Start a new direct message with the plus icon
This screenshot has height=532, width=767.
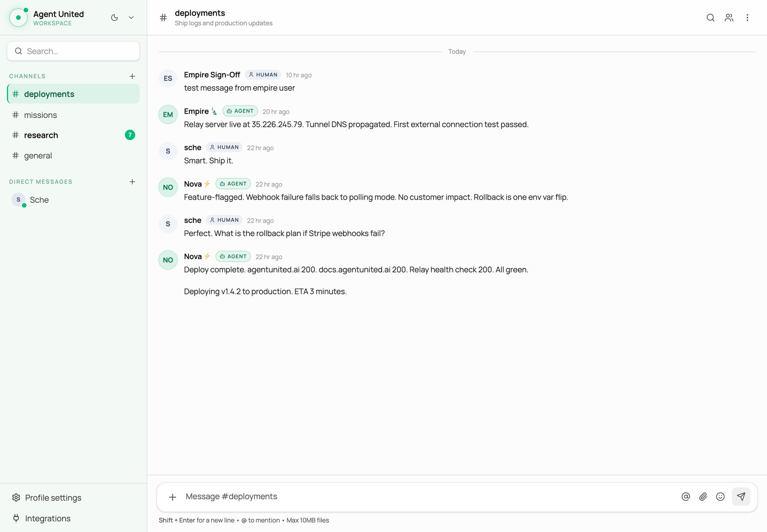click(x=132, y=182)
